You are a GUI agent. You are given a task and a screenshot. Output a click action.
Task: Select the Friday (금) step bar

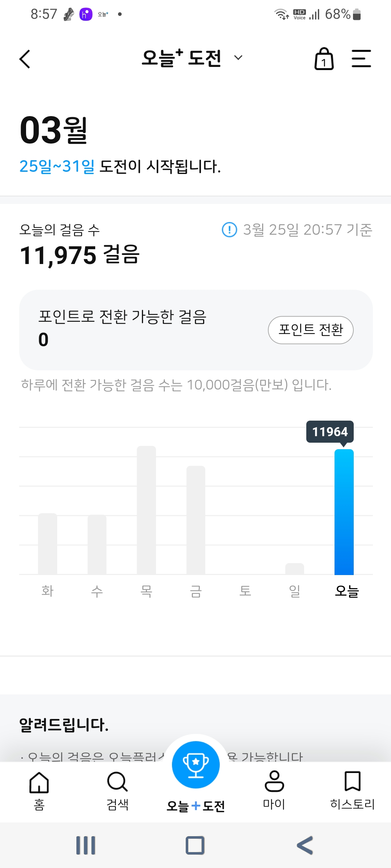click(x=195, y=520)
